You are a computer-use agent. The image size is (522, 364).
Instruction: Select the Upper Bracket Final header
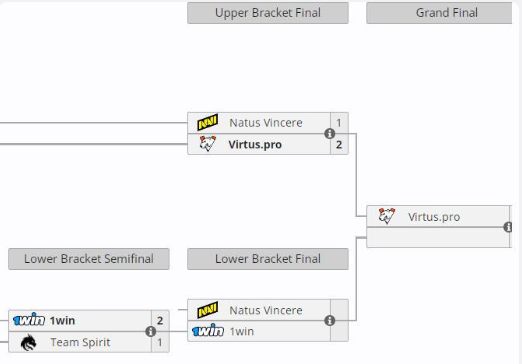(268, 13)
